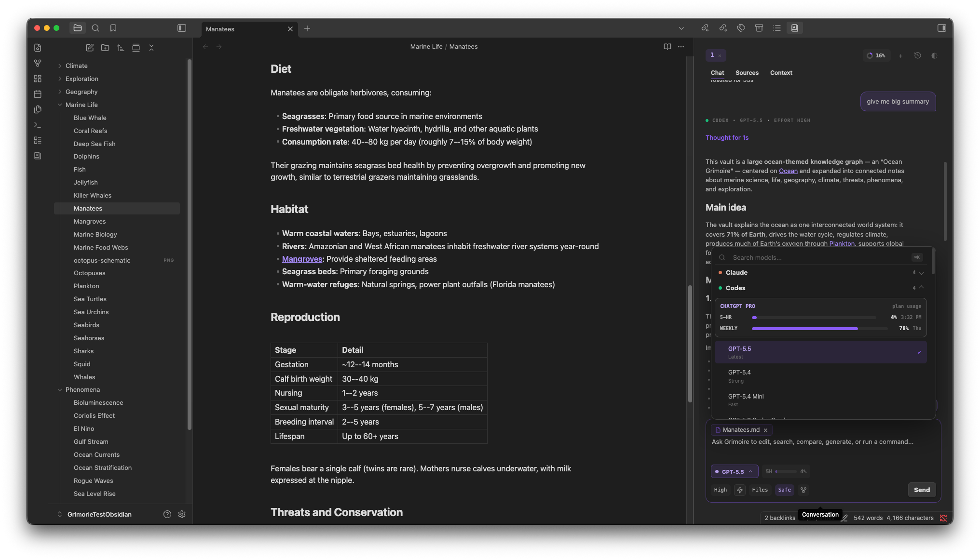
Task: Open conversation history clock icon
Action: point(917,55)
